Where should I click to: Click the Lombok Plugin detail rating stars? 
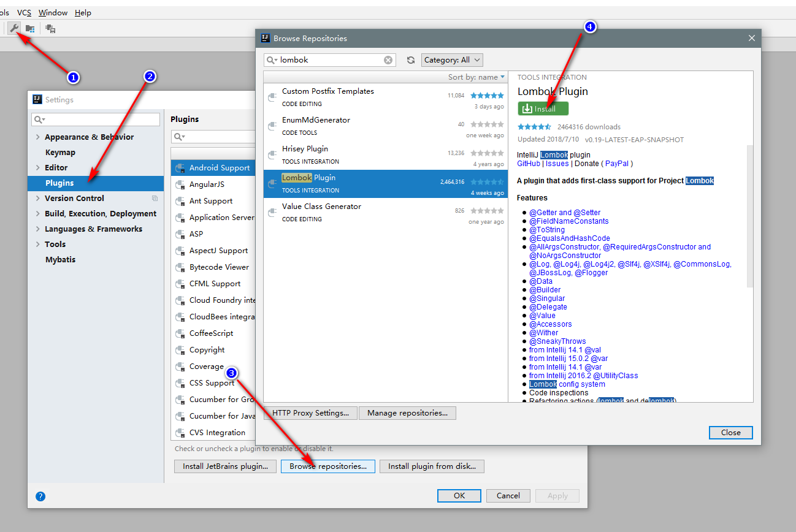(534, 127)
